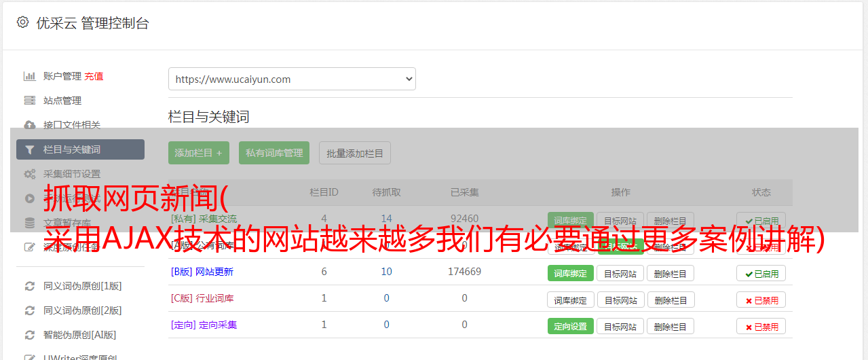Click the 操作 column header
This screenshot has width=868, height=360.
[x=621, y=192]
